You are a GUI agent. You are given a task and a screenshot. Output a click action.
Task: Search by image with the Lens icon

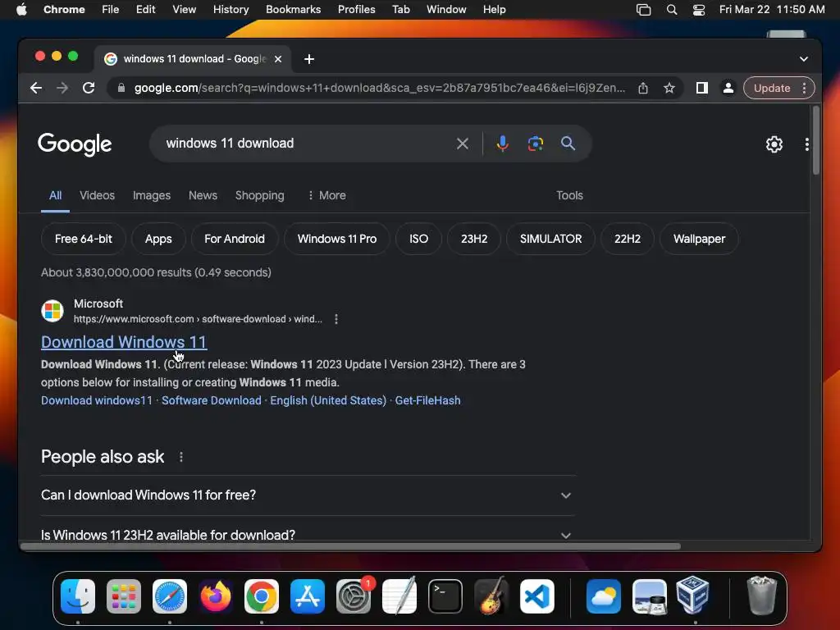pos(535,144)
